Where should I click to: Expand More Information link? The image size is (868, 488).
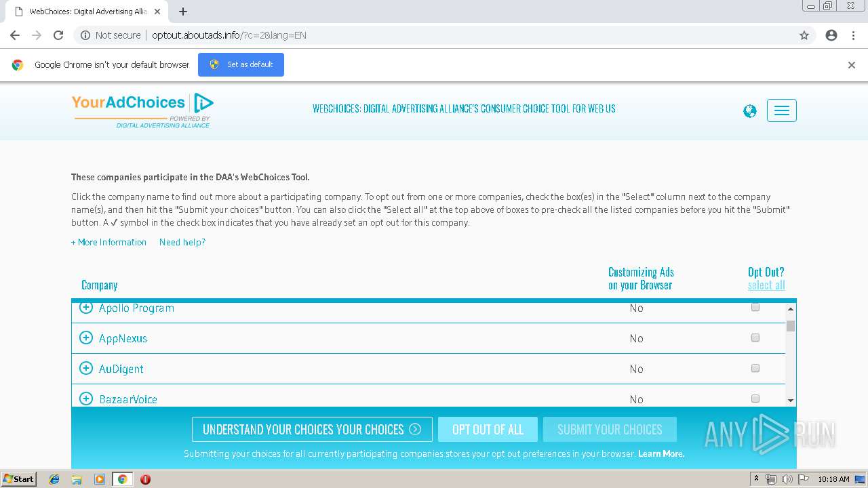[x=108, y=242]
